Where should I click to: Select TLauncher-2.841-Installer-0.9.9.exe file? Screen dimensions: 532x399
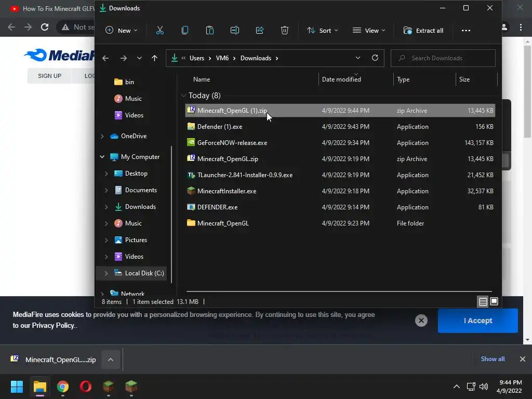340,175
